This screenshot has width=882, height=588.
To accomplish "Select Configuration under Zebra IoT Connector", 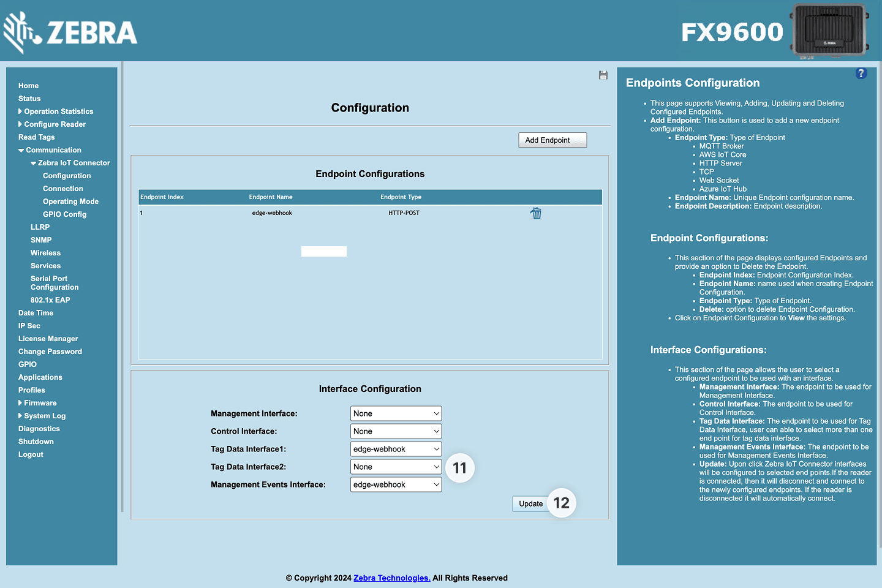I will 67,176.
